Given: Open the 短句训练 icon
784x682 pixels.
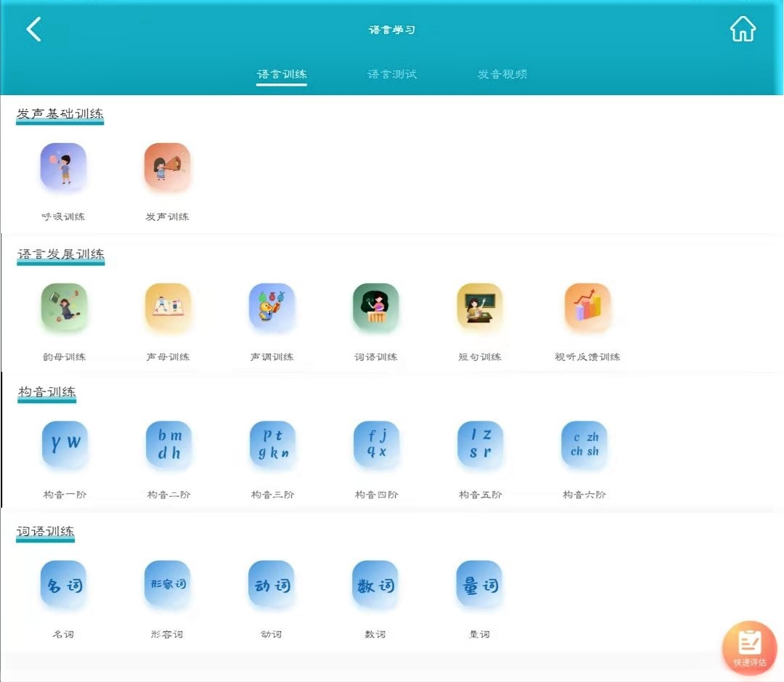Looking at the screenshot, I should (480, 307).
